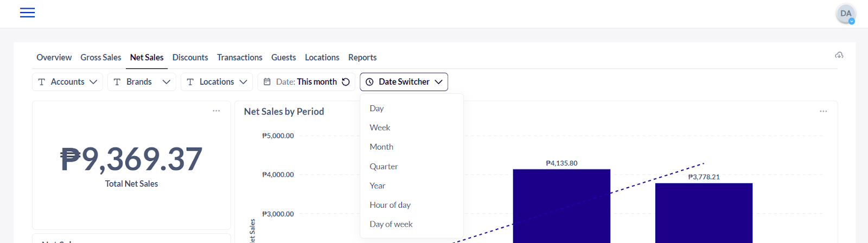
Task: Click the cloud download icon
Action: [x=839, y=55]
